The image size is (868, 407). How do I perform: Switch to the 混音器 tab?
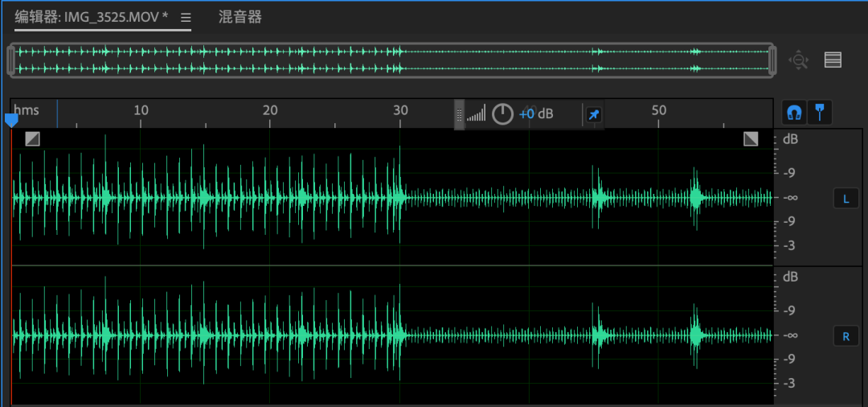click(240, 17)
